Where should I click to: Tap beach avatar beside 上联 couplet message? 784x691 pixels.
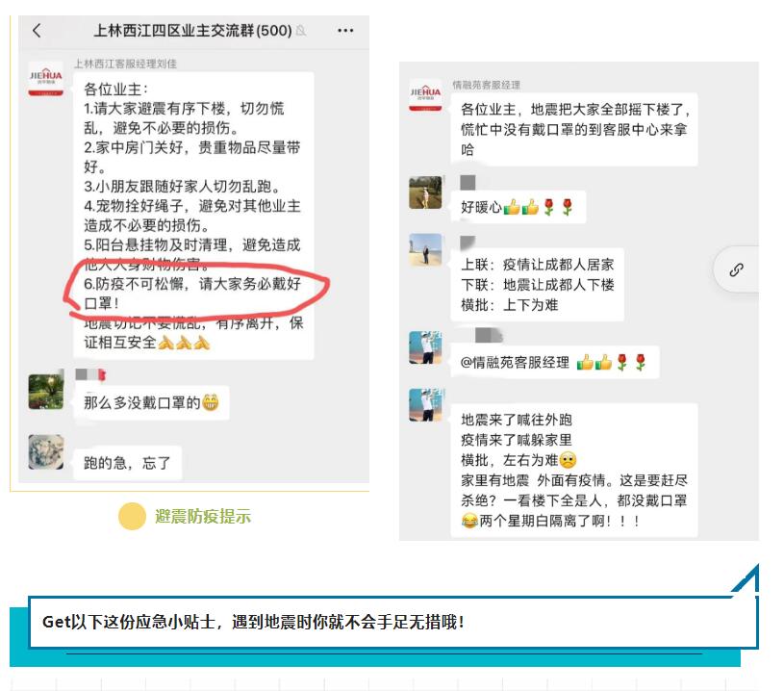pyautogui.click(x=425, y=249)
